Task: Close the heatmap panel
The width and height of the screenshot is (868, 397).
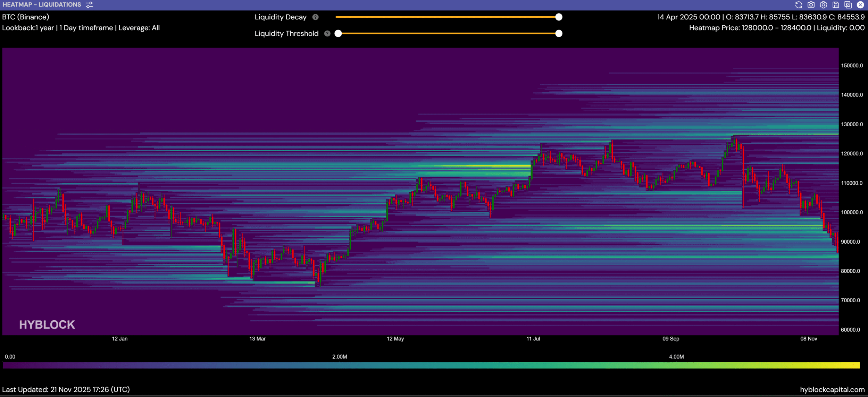Action: pos(860,5)
